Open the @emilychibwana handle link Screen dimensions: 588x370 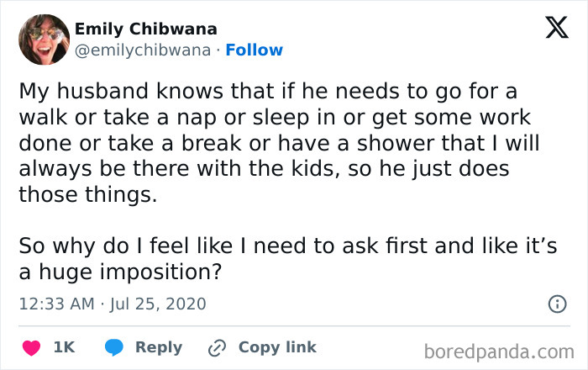[142, 50]
